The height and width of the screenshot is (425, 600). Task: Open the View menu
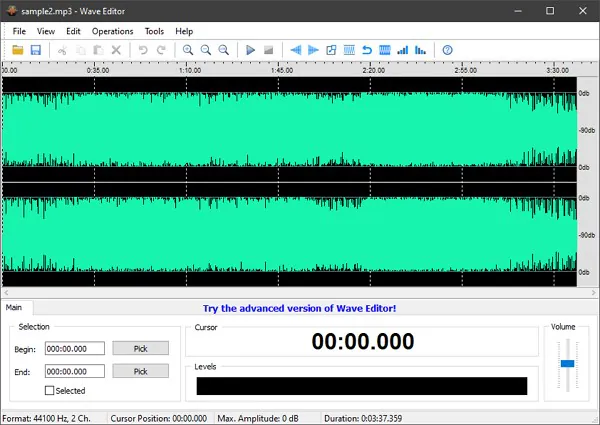click(46, 31)
